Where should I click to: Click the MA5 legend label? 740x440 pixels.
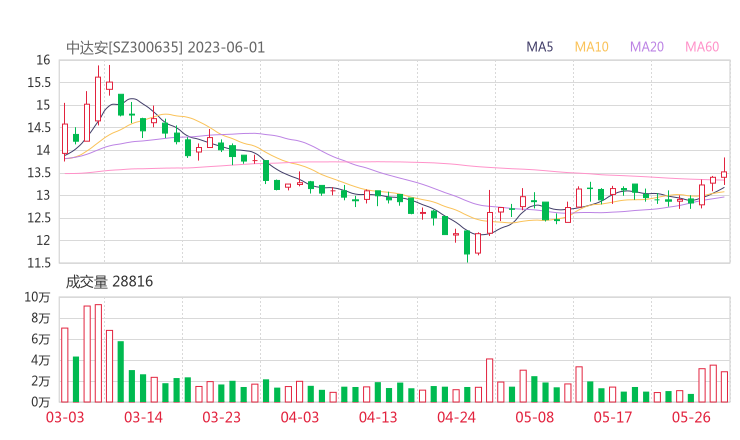[x=539, y=47]
